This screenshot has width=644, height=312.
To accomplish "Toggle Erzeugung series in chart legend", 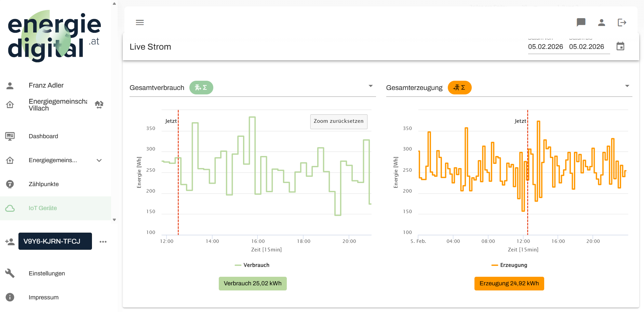I will 509,265.
